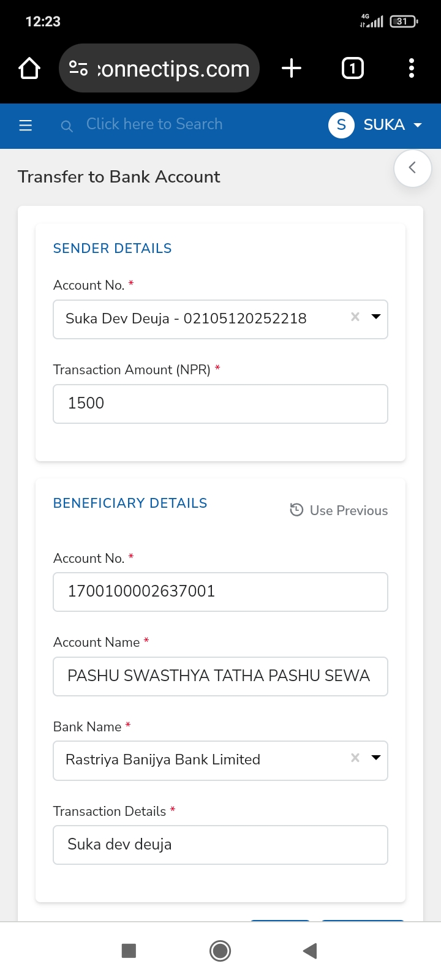Tap the site settings icon in address bar

78,68
